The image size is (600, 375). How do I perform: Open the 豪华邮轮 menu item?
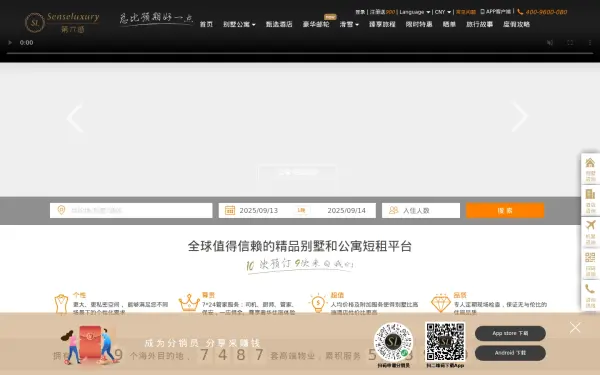pos(316,24)
